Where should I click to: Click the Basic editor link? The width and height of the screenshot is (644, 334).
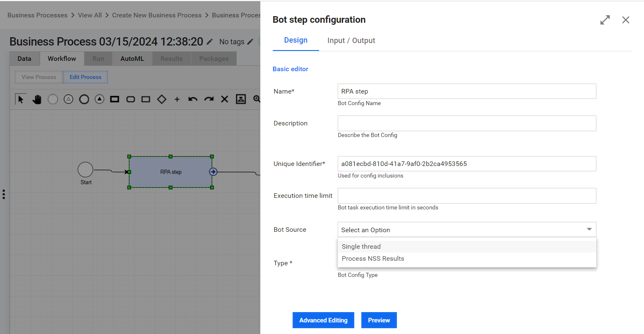(x=291, y=69)
